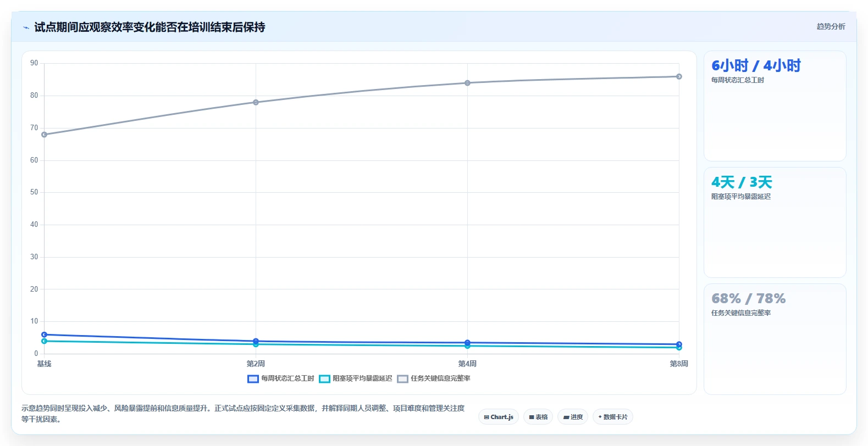Click the blue 每周状态汇总工时 legend swatch
This screenshot has width=868, height=446.
(253, 378)
